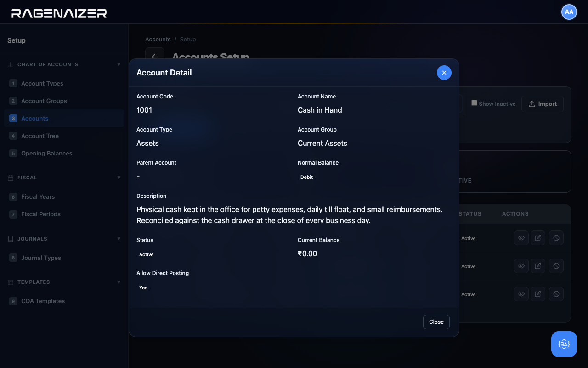Collapse the Journals section
588x368 pixels.
119,239
